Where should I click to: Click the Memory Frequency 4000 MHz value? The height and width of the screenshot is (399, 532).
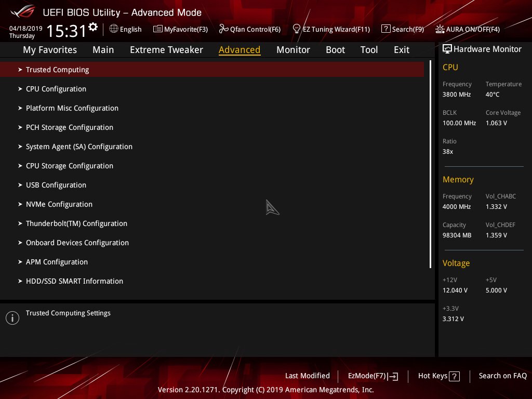point(456,207)
